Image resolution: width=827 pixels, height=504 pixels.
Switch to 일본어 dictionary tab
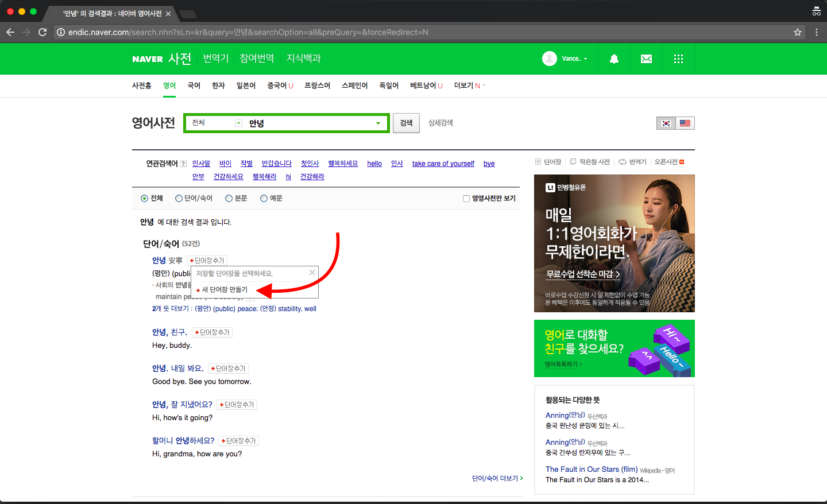point(246,86)
